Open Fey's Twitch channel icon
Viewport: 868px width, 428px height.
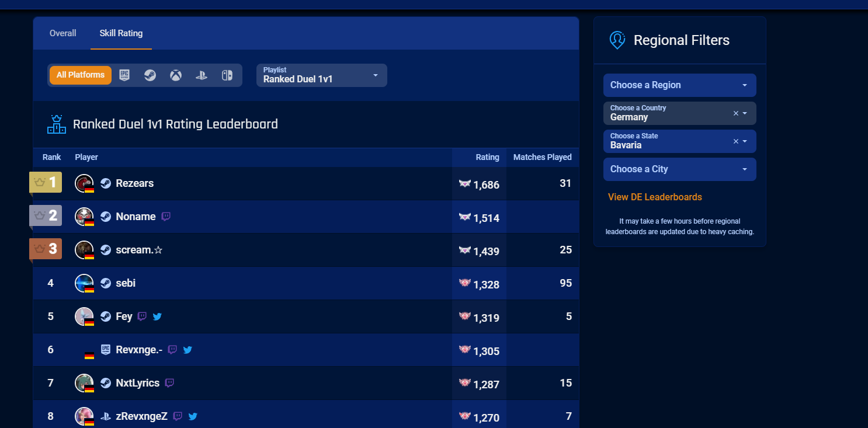[142, 316]
